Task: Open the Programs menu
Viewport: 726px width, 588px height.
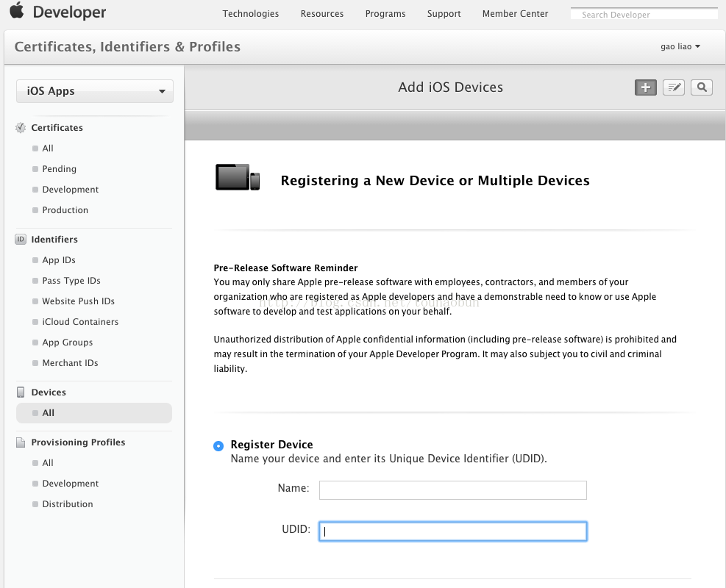Action: 385,14
